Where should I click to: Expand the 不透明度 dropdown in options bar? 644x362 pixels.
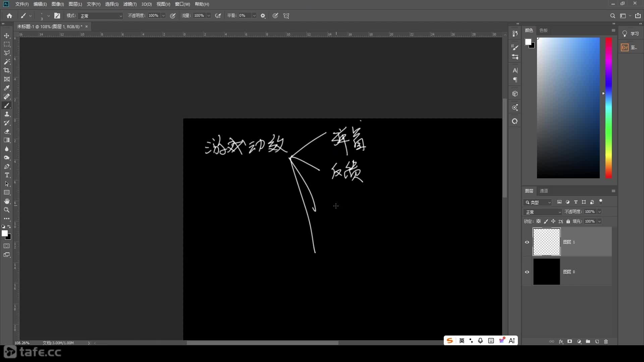(164, 16)
